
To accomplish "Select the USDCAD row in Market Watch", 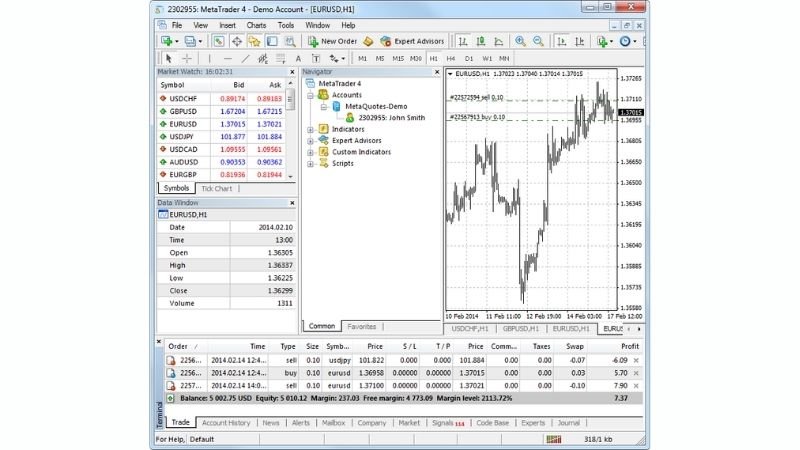I will click(x=221, y=149).
